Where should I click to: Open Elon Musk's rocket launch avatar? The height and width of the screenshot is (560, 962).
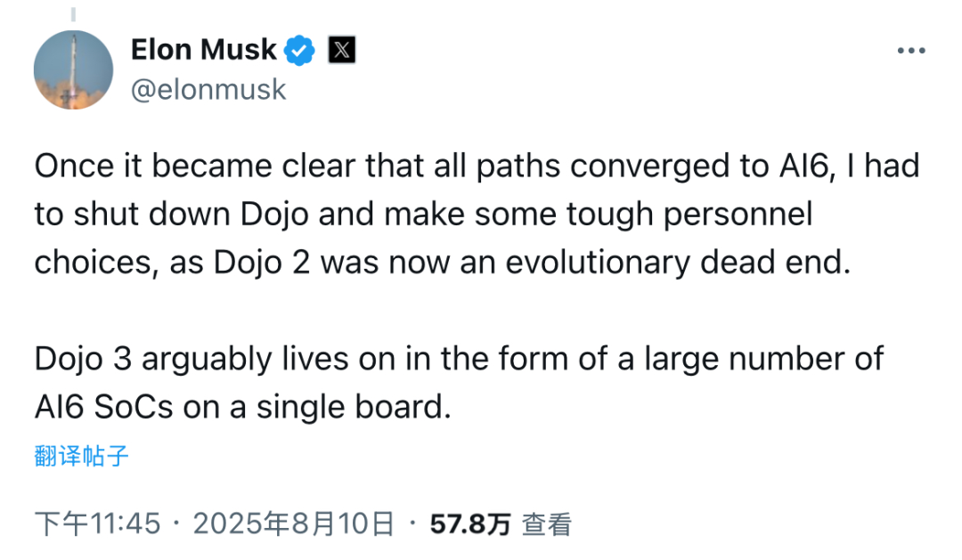coord(74,68)
